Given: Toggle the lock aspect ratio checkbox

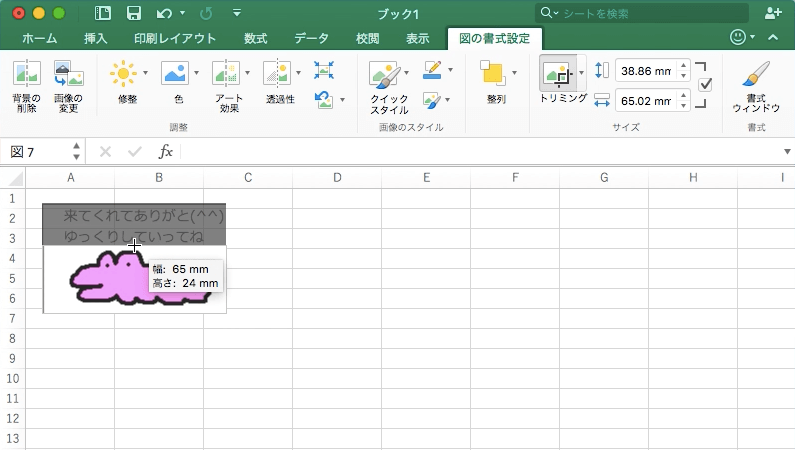Looking at the screenshot, I should tap(705, 85).
